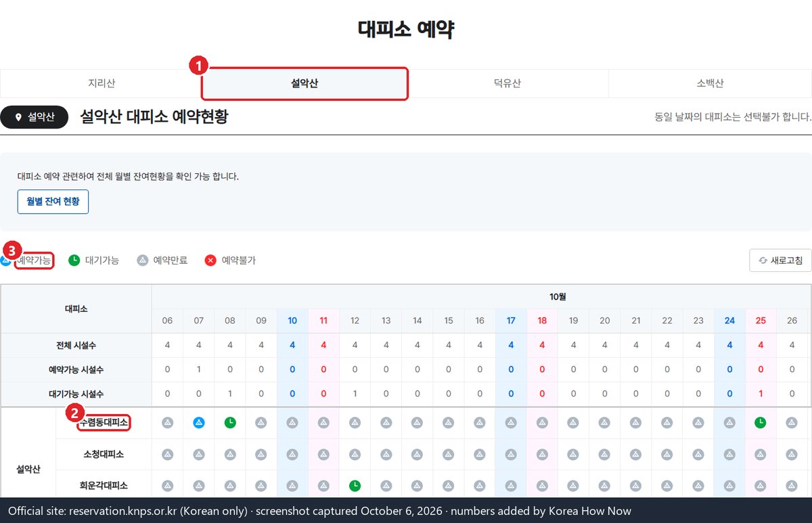
Task: Click the 대피소 column header
Action: click(x=76, y=309)
